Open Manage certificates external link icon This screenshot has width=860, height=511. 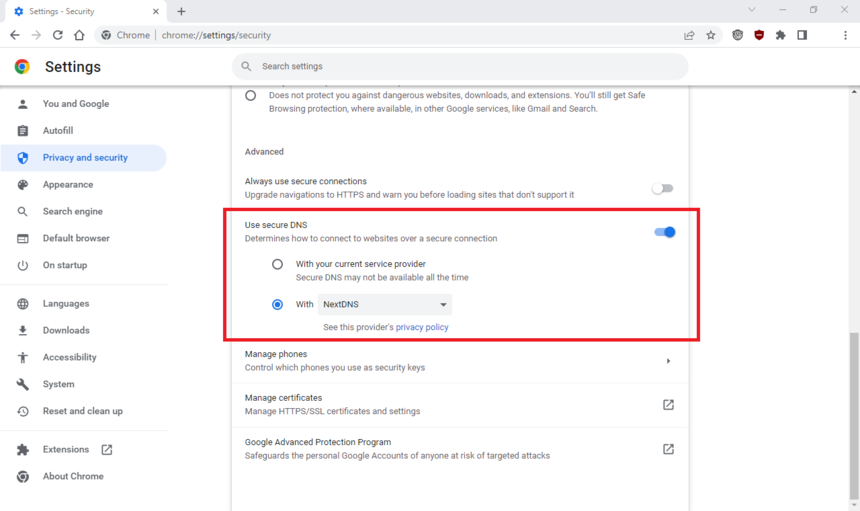pos(668,405)
